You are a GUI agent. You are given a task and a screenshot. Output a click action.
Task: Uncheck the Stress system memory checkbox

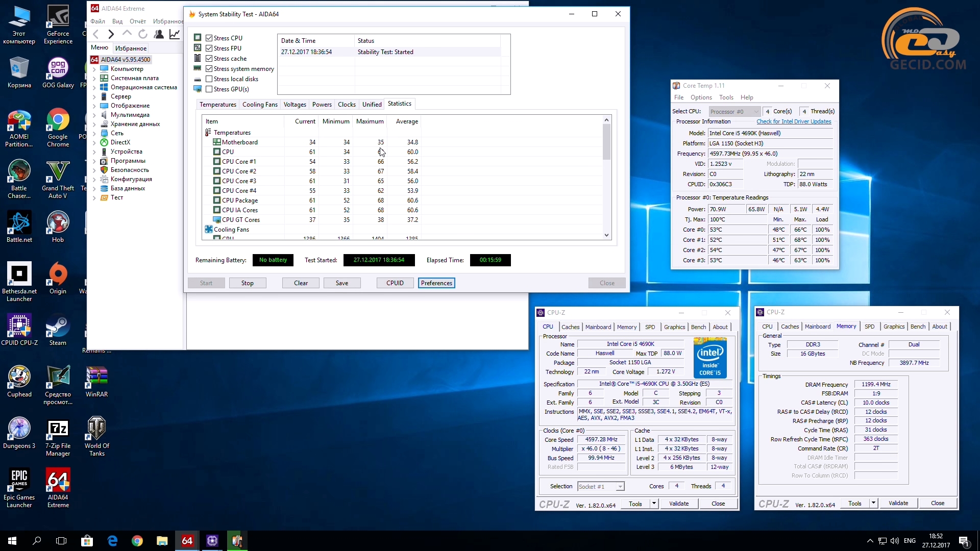209,69
